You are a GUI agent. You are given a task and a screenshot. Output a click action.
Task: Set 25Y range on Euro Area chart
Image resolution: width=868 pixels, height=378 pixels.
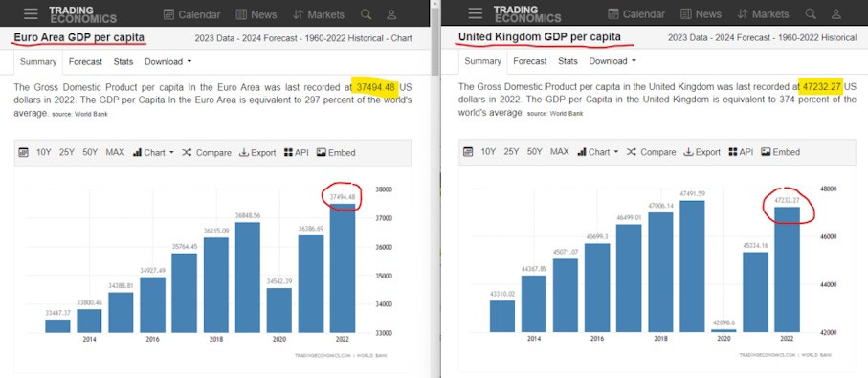66,153
